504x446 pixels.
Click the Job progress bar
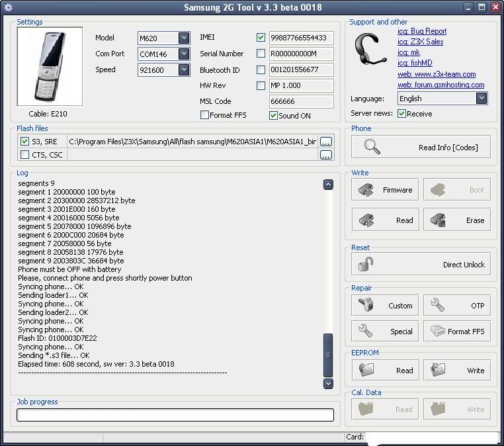coord(175,415)
